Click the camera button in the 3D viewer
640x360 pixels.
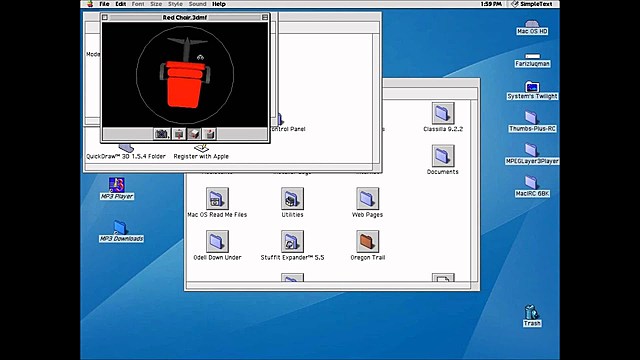coord(162,134)
